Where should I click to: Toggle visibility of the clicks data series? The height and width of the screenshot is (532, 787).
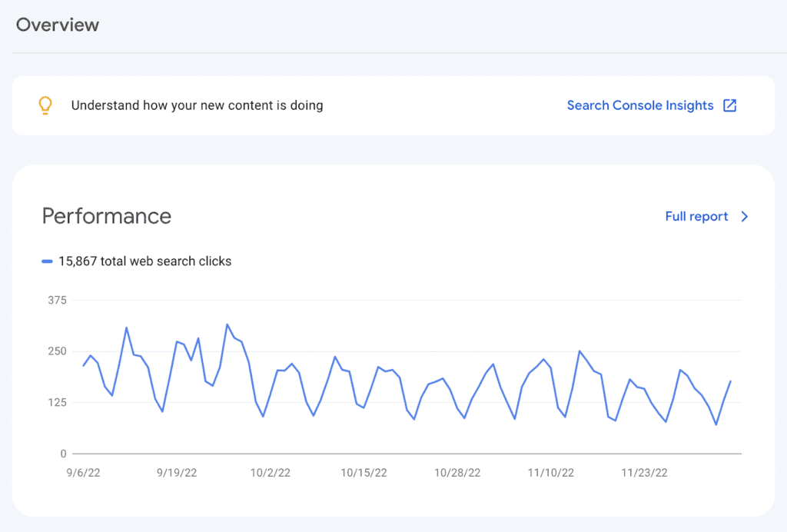[x=144, y=261]
